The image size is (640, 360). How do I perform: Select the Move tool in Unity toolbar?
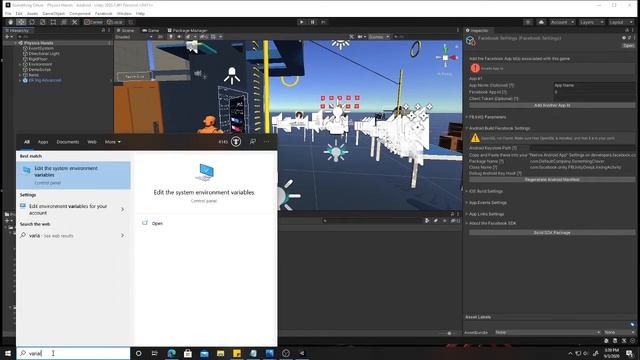21,22
